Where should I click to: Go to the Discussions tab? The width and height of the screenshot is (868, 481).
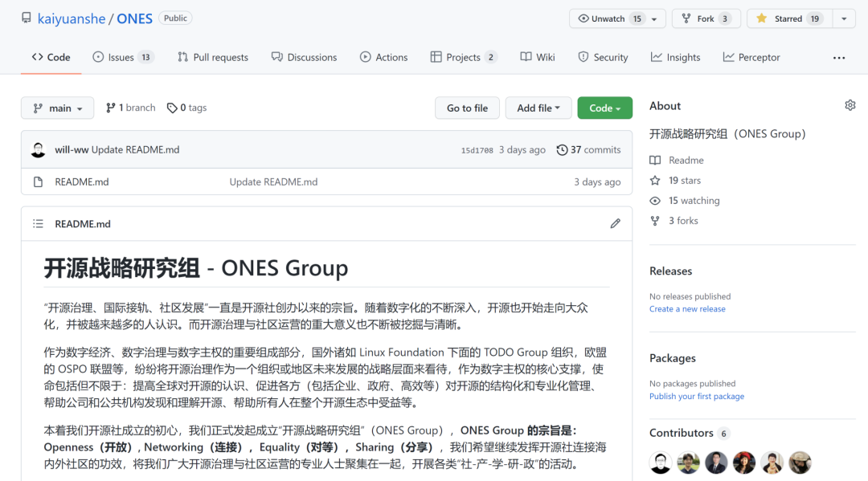[x=304, y=57]
